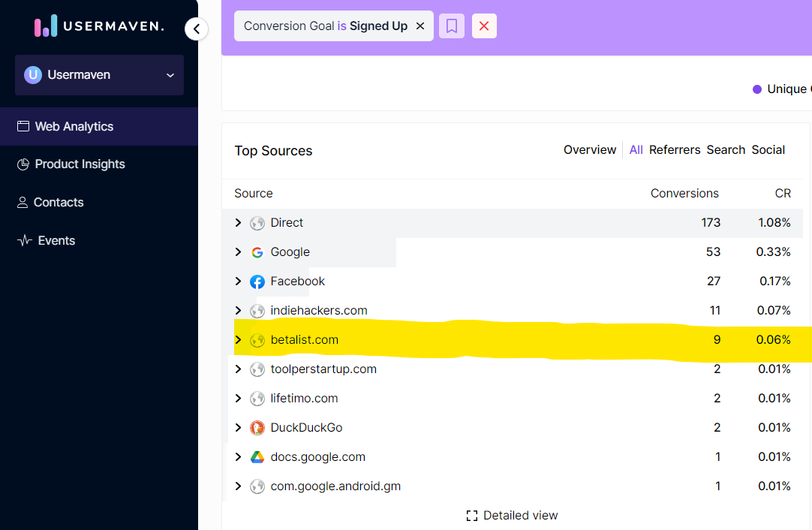Image resolution: width=812 pixels, height=530 pixels.
Task: Select the Google conversion rate 0.33%
Action: click(x=773, y=252)
